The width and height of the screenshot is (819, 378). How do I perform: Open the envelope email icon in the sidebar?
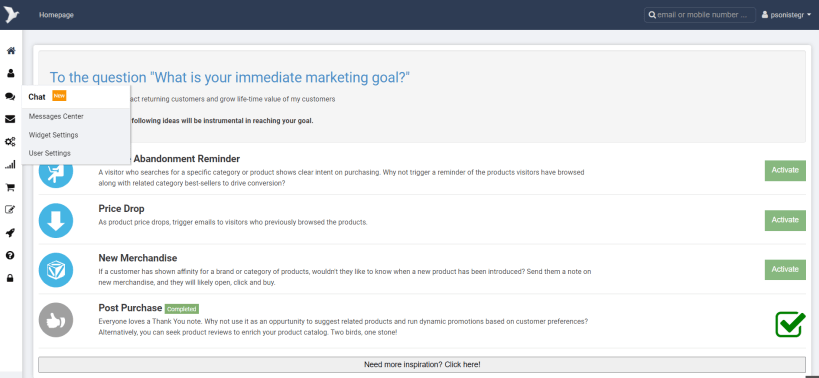click(x=10, y=119)
